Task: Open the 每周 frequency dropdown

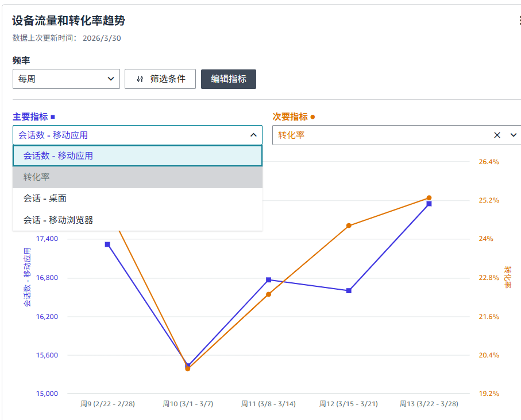Action: [66, 79]
